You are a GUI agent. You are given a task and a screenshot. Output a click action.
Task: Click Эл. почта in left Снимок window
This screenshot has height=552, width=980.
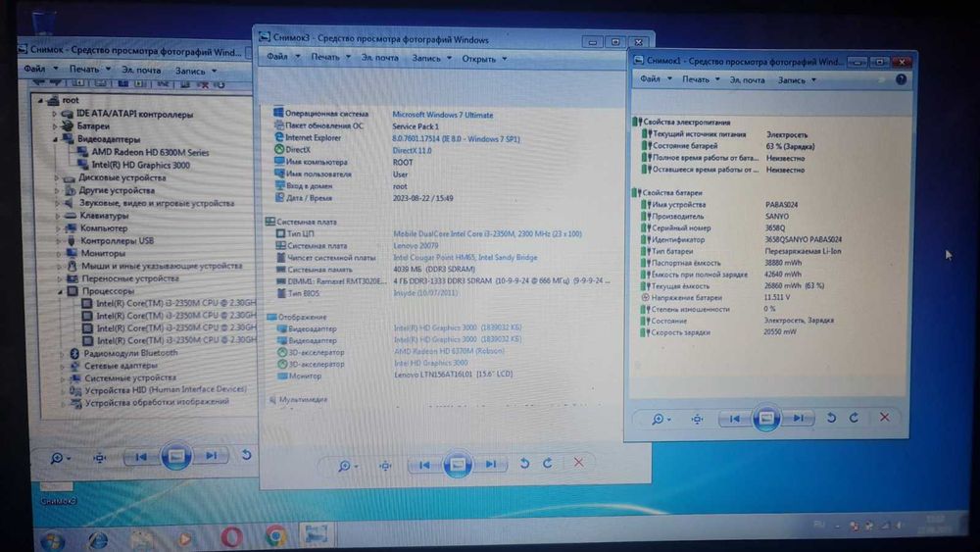(140, 70)
